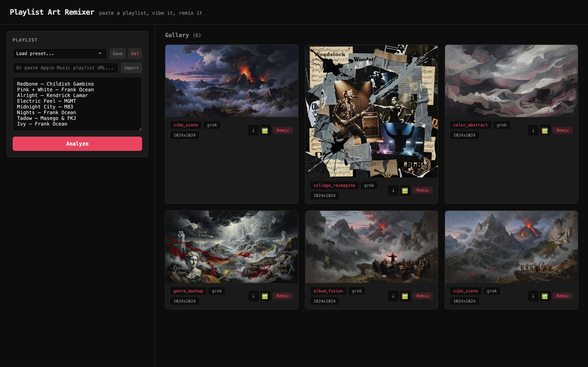Open the framed-picture preview on the volcano vibe_scene card
Image resolution: width=588 pixels, height=367 pixels.
(x=266, y=130)
